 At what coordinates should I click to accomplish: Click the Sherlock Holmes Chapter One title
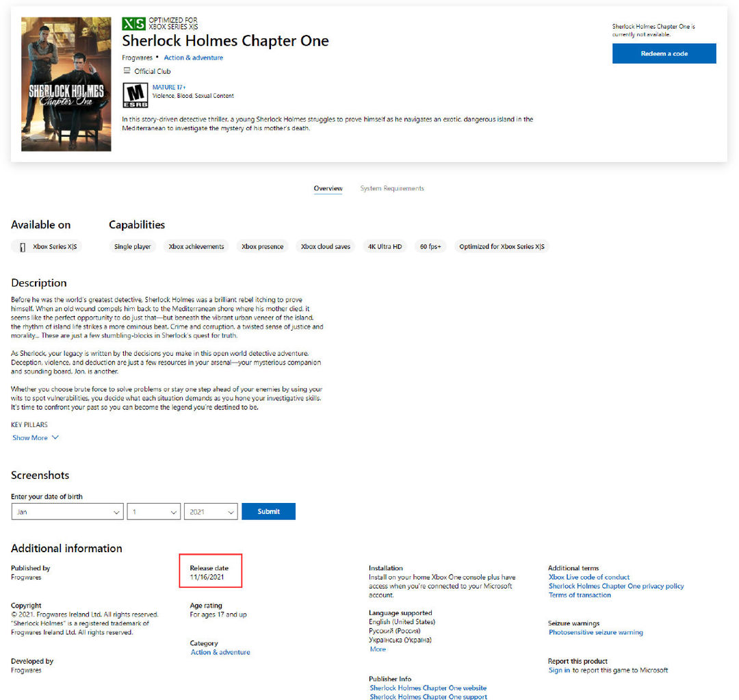coord(225,41)
